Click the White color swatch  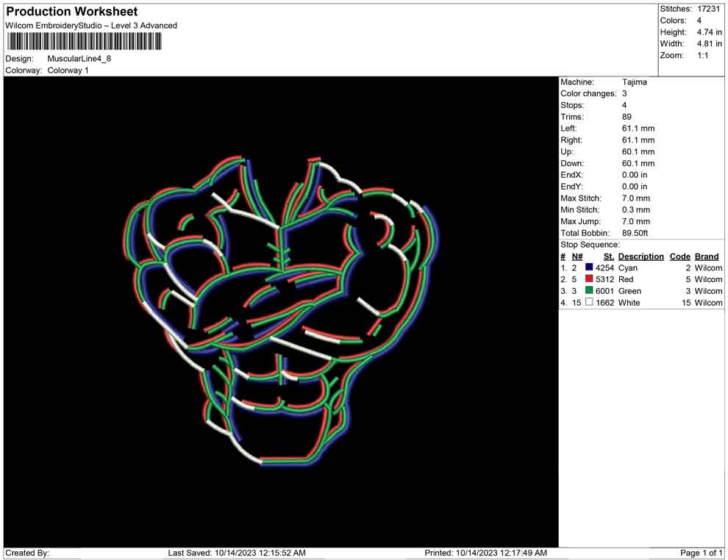589,302
